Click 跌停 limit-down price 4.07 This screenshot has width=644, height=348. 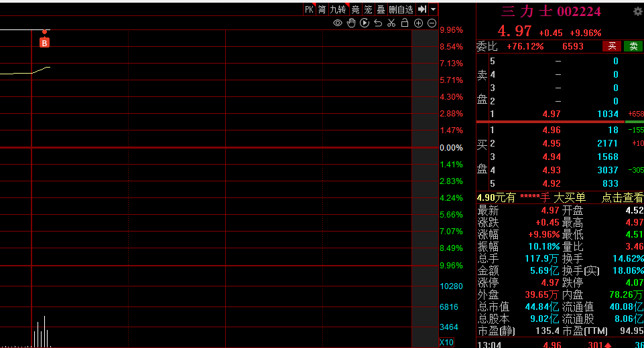coord(634,282)
